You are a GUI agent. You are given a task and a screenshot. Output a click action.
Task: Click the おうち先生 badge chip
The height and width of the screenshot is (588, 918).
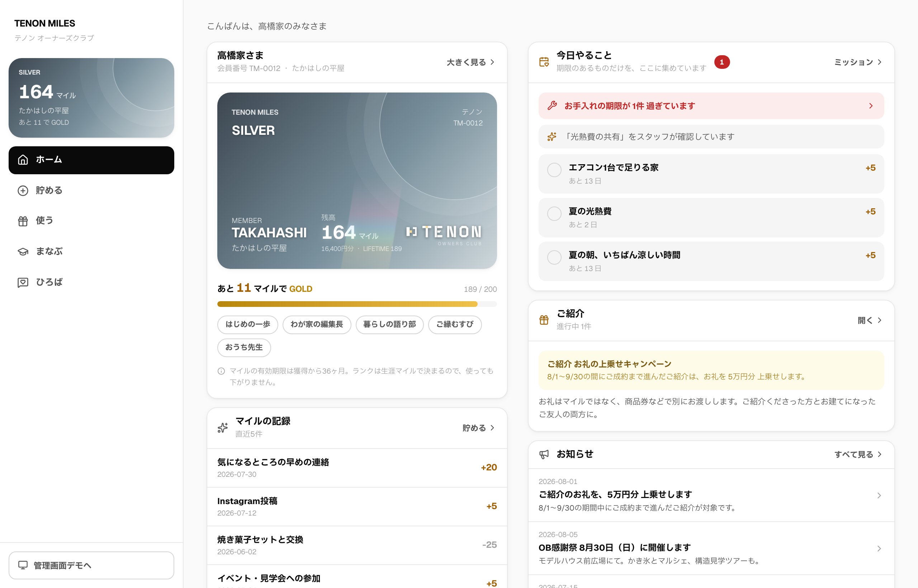(244, 347)
